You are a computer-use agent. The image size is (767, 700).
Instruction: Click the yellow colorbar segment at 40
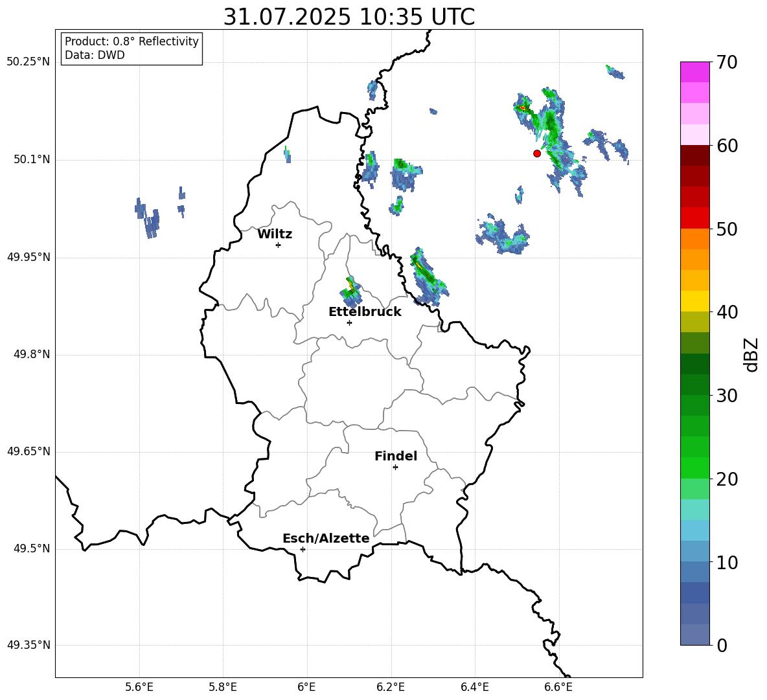[694, 301]
